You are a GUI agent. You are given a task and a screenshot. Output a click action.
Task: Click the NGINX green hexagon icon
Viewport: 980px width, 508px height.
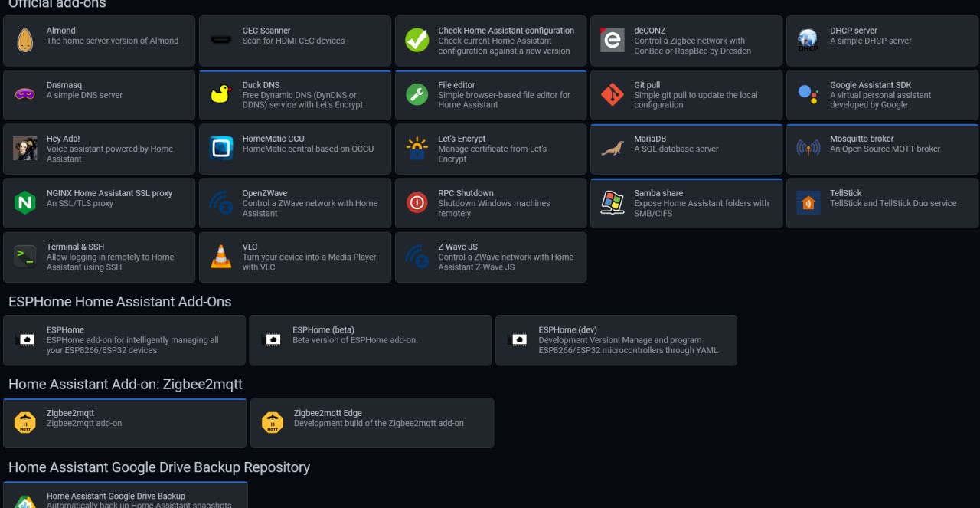(x=25, y=202)
